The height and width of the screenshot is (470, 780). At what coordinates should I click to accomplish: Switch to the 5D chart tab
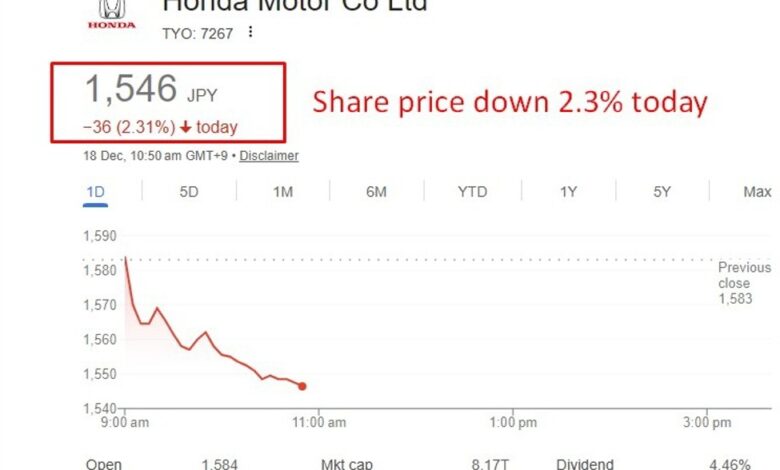pos(189,192)
